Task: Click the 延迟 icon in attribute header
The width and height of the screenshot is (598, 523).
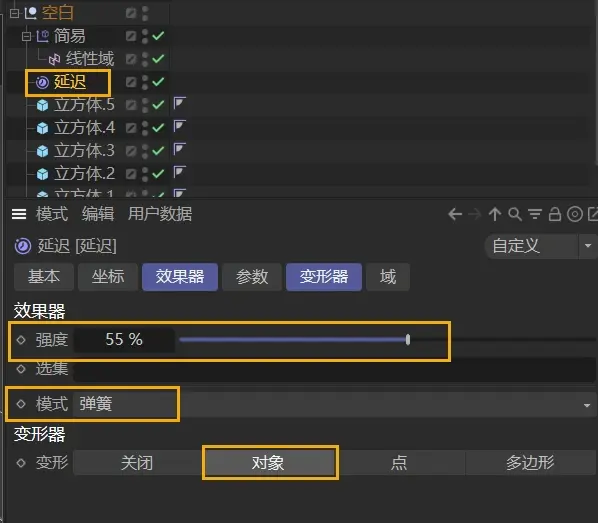Action: coord(23,246)
